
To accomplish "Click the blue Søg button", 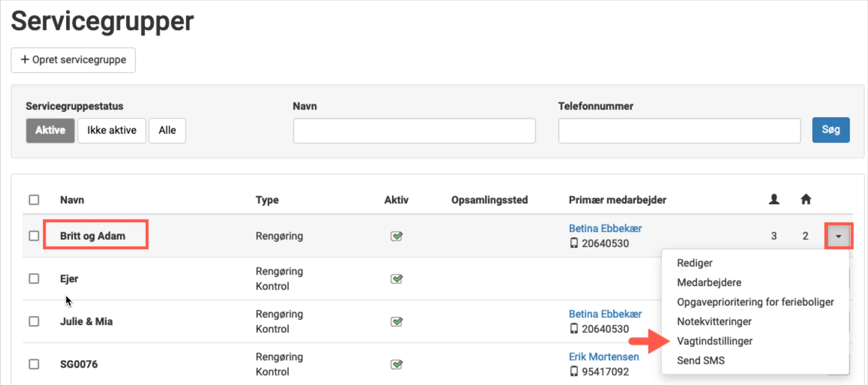I will [x=831, y=130].
